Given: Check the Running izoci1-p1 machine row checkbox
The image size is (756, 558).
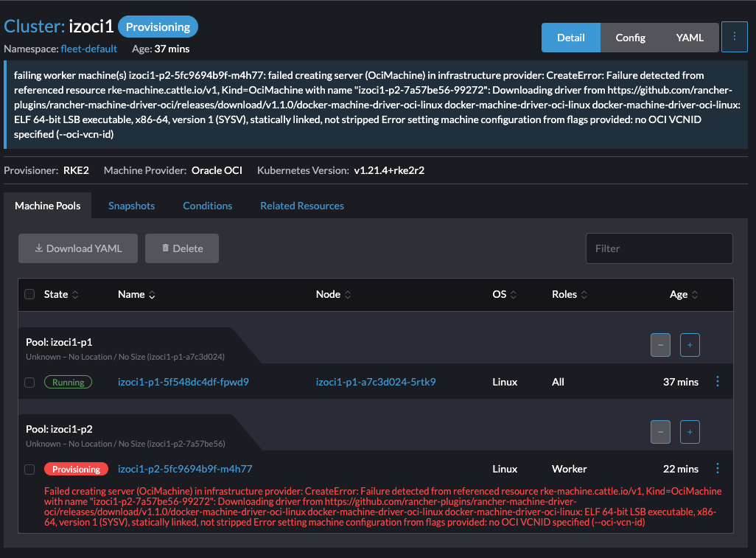Looking at the screenshot, I should [29, 382].
